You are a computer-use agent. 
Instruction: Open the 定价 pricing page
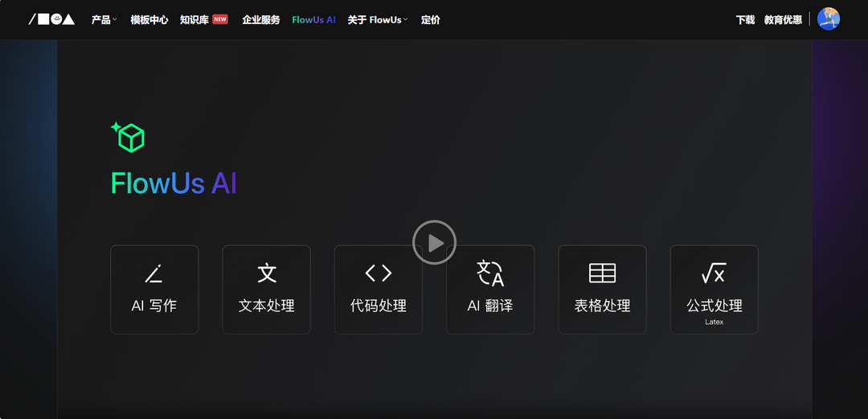[431, 20]
